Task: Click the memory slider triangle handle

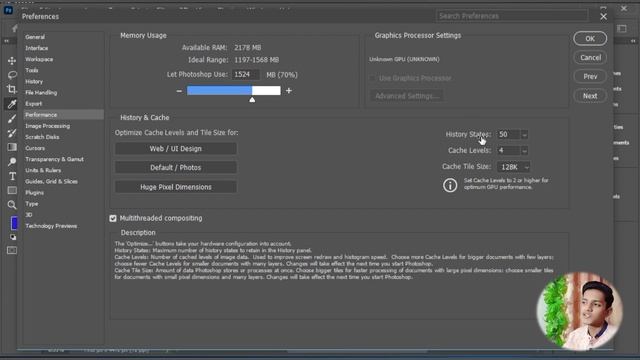Action: [x=252, y=100]
